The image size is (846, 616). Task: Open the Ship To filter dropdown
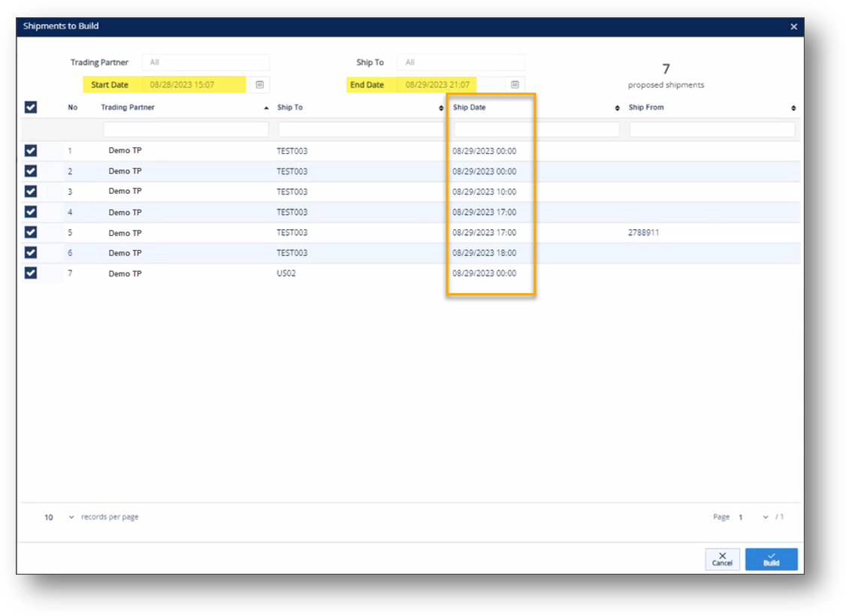(461, 62)
